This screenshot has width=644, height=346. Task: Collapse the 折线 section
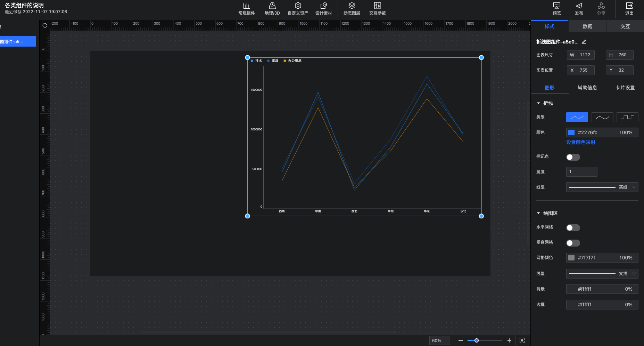pyautogui.click(x=538, y=103)
